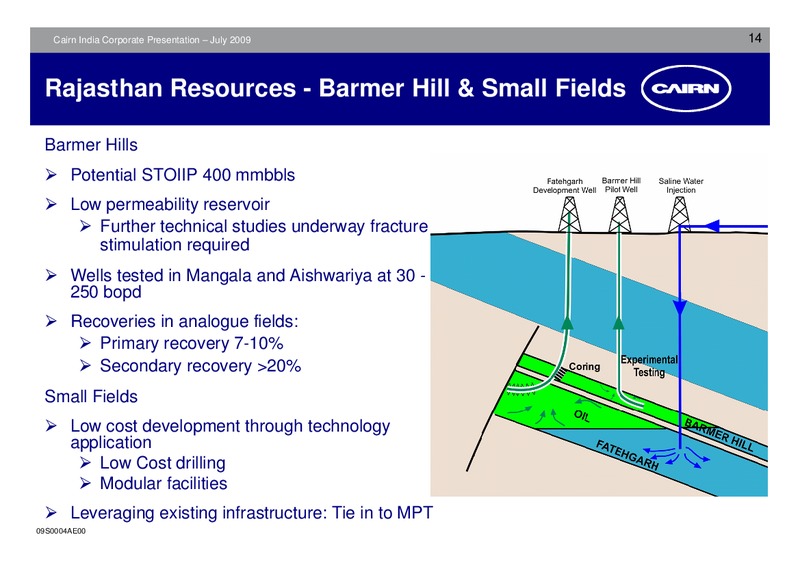Click the OIL label in green zone
Viewport: 800px width, 565px height.
[x=582, y=416]
